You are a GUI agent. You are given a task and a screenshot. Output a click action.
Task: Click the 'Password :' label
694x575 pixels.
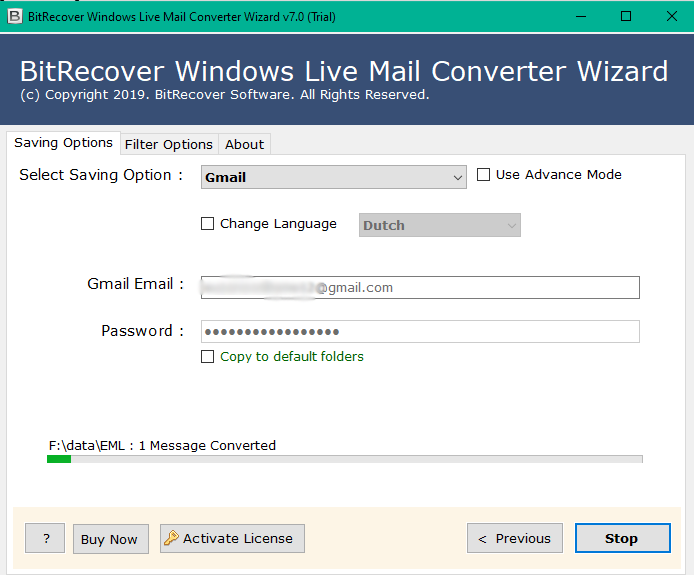(x=142, y=331)
